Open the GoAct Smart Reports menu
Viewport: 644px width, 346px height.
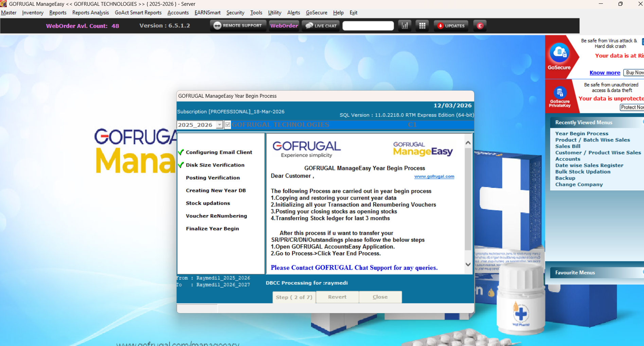tap(138, 13)
